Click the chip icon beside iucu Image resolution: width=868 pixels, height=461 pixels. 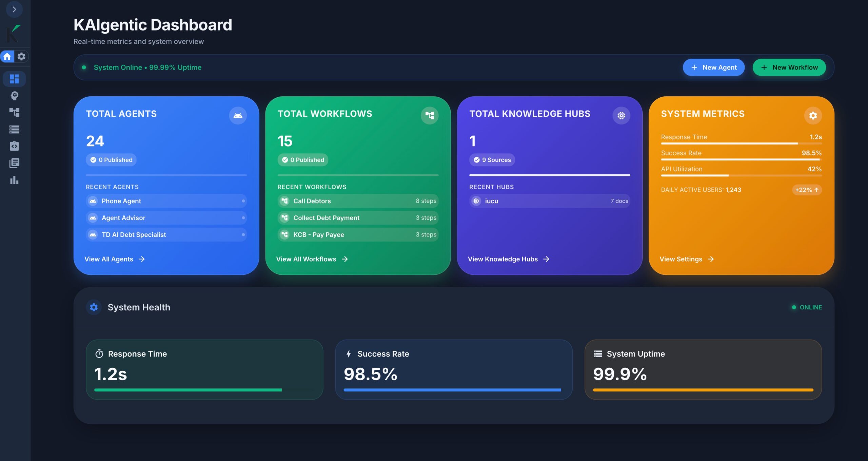click(x=476, y=201)
